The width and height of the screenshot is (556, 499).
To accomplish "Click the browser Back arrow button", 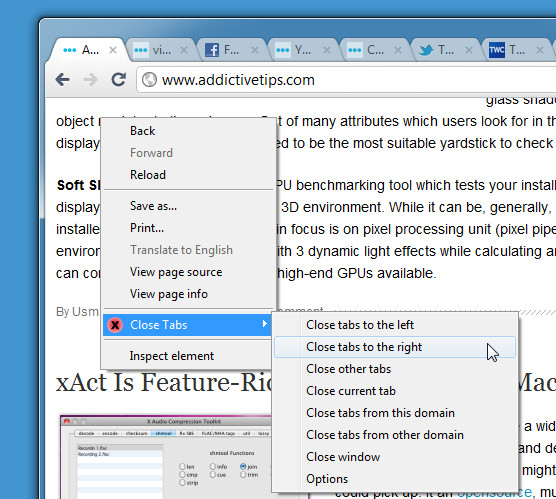I will 63,79.
